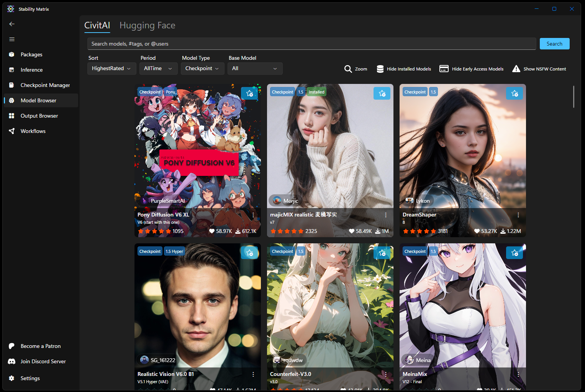Open Realistic Vision V6.0 options menu

pyautogui.click(x=253, y=374)
